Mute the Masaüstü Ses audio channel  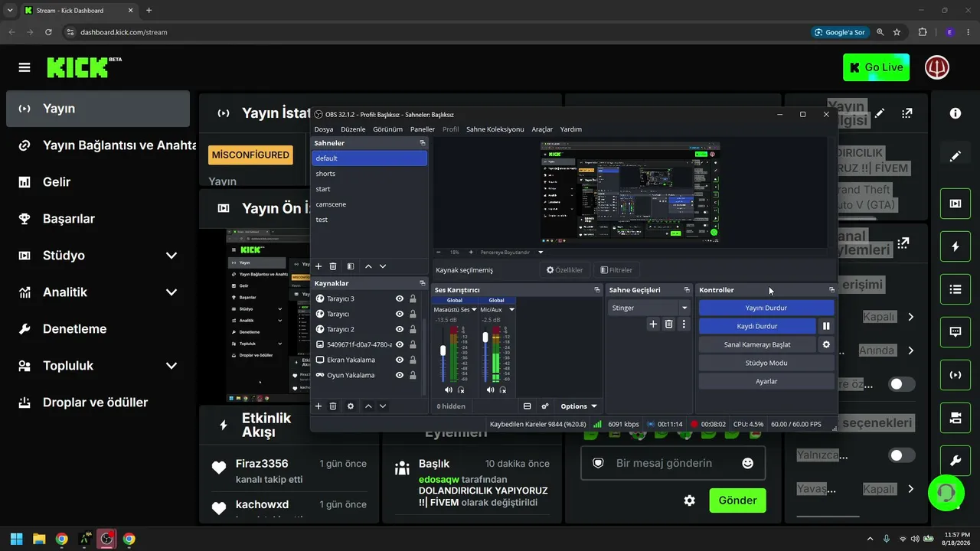coord(449,390)
